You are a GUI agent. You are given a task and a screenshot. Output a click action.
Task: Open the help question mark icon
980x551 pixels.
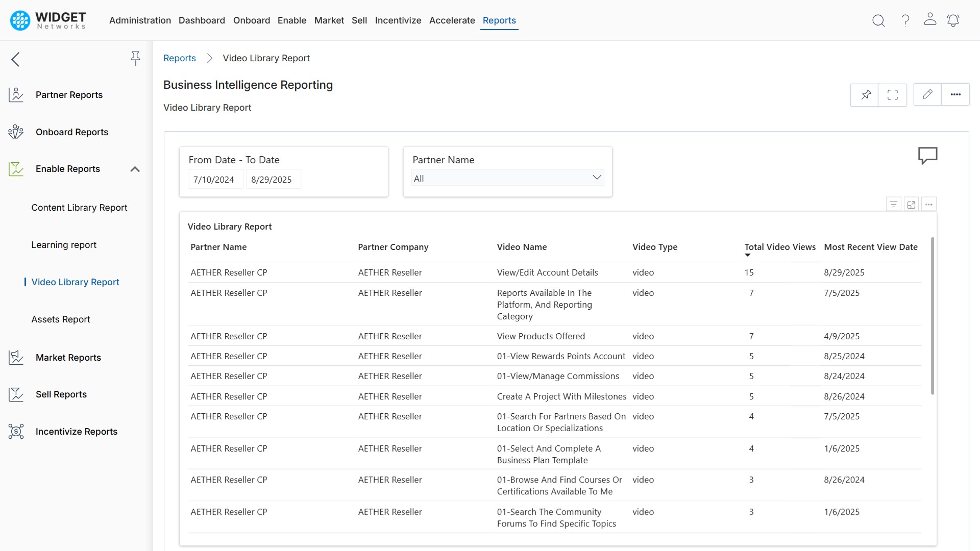point(905,20)
